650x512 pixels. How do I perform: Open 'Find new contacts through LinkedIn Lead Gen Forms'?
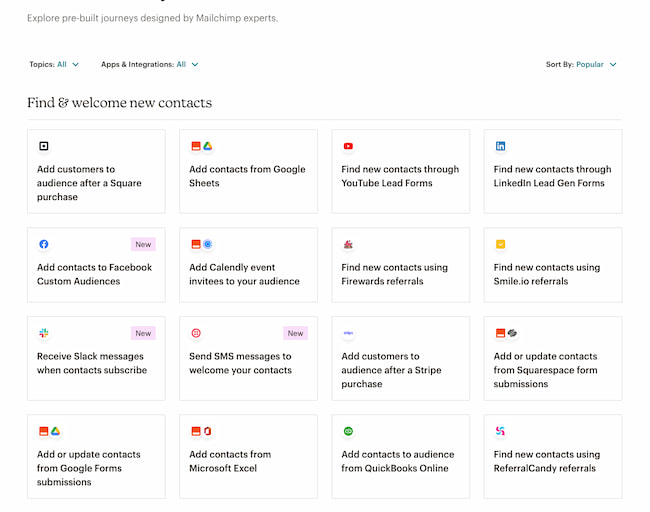tap(553, 171)
